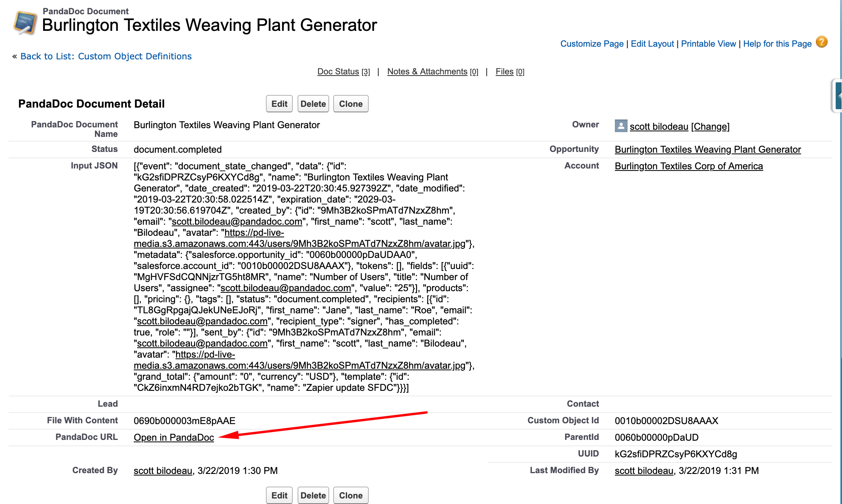Click the orange help question mark icon
This screenshot has width=842, height=504.
(821, 42)
